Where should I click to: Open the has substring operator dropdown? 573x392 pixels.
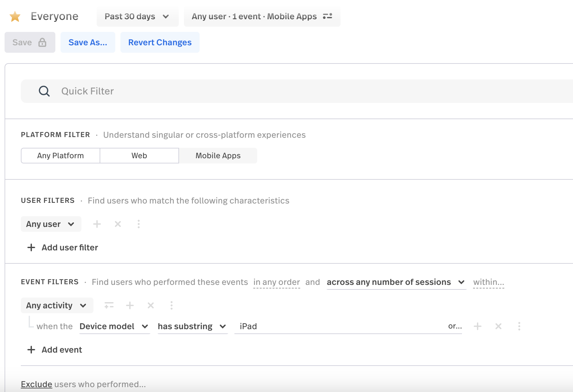pos(192,326)
